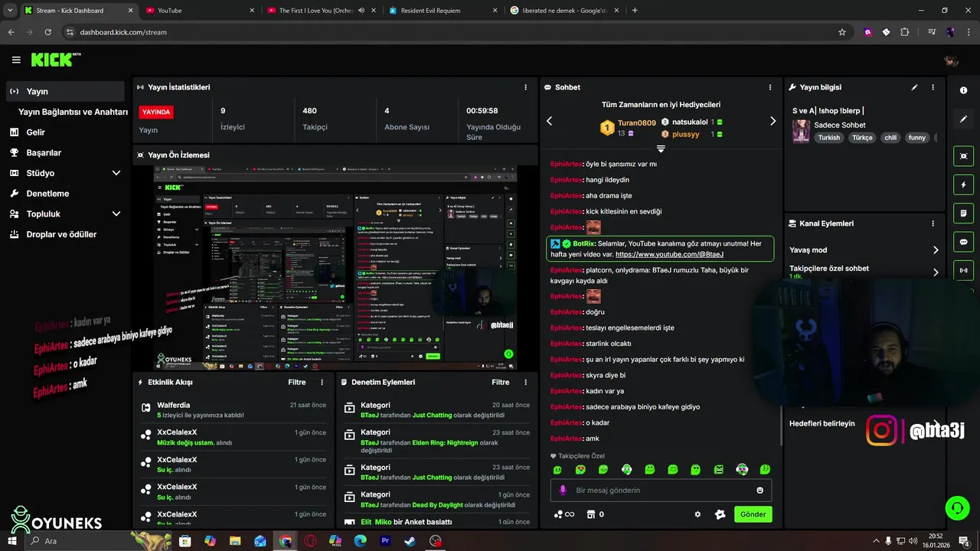Open the green headset support bubble

956,508
